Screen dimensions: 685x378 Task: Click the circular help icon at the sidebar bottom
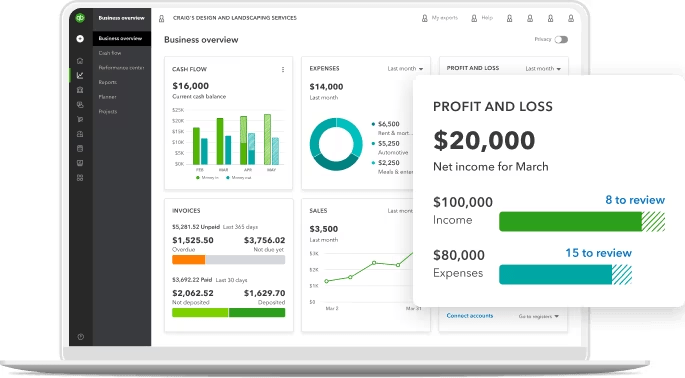[x=80, y=336]
